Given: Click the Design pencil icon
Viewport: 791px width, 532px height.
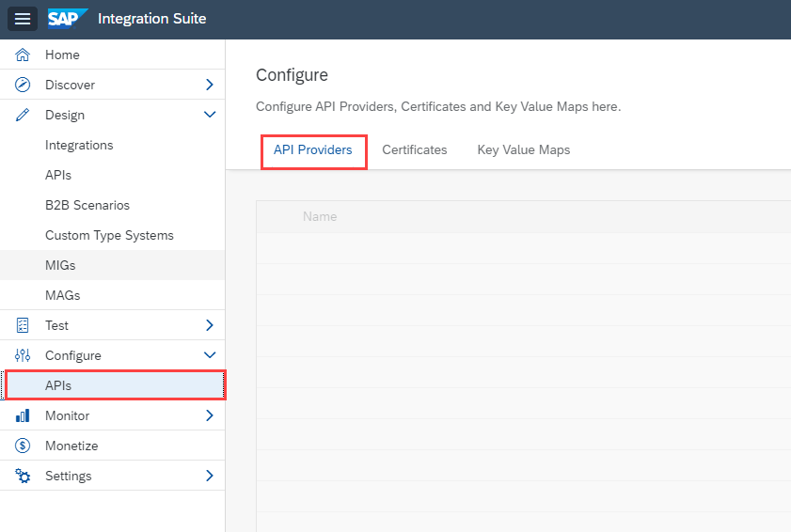Looking at the screenshot, I should point(24,115).
